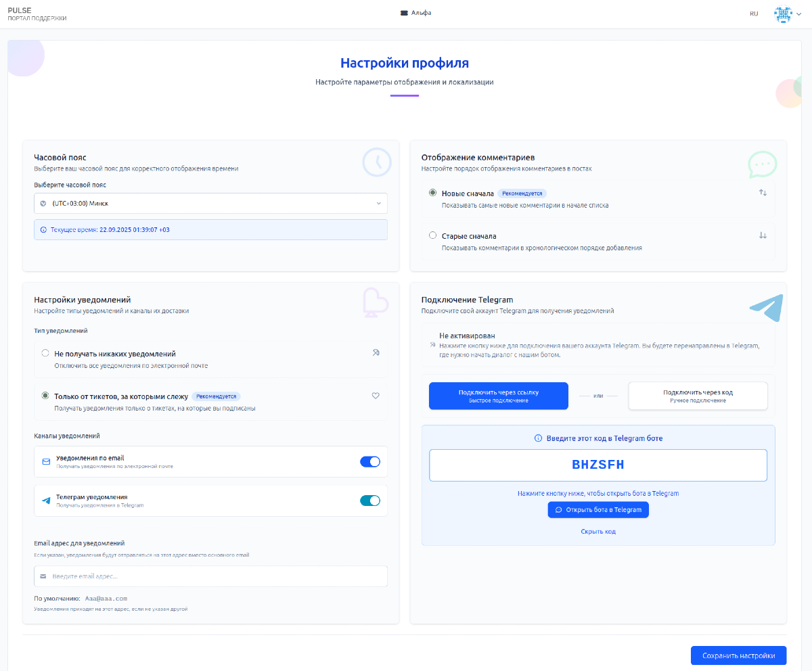Click the globe icon in timezone field
This screenshot has height=671, width=812.
(43, 203)
